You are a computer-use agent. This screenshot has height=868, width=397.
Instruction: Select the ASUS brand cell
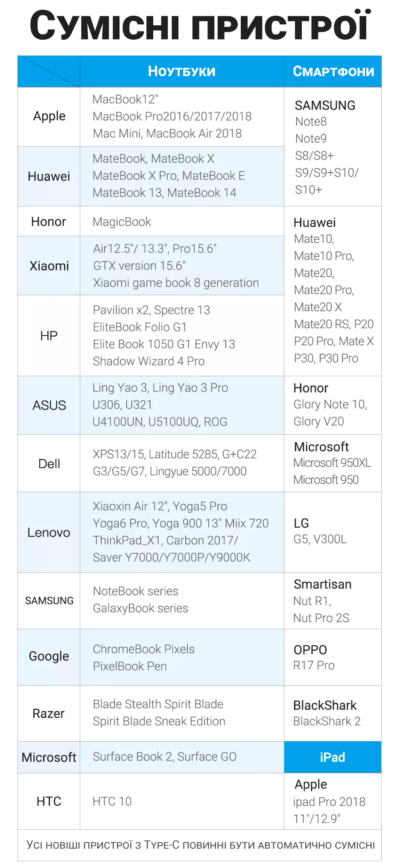point(49,405)
